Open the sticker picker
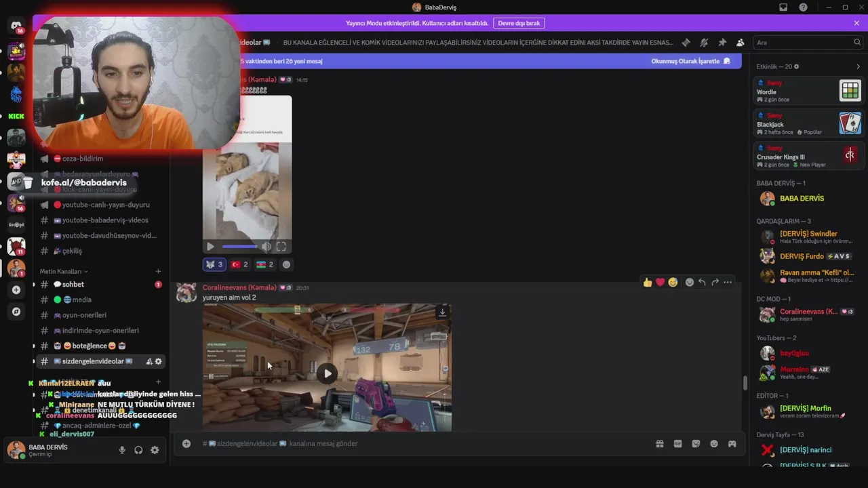The height and width of the screenshot is (488, 868). [696, 443]
